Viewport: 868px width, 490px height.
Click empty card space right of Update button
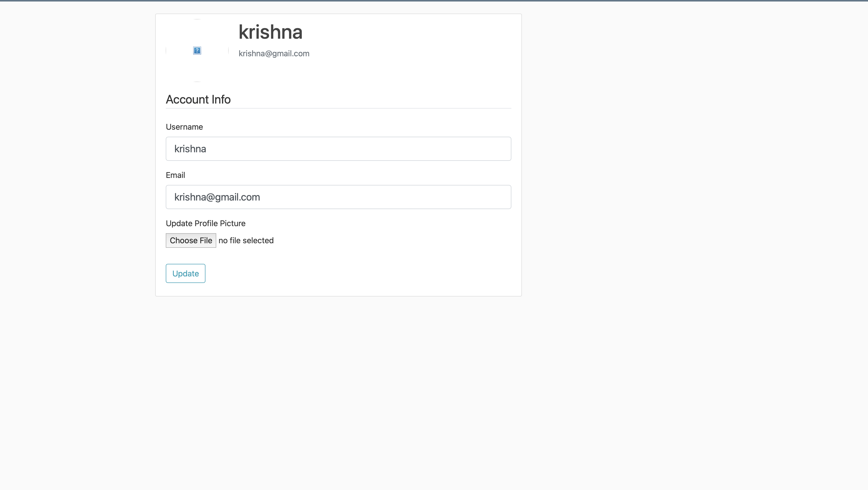(x=337, y=273)
